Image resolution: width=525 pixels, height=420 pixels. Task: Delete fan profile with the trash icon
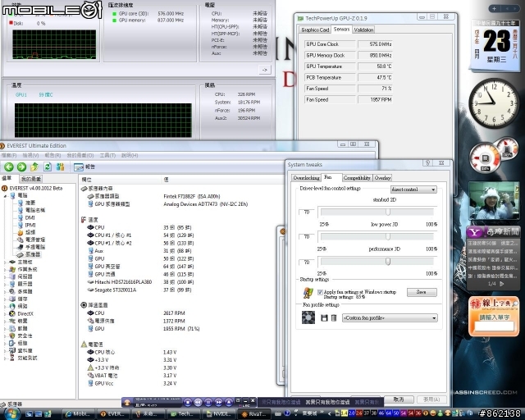click(334, 317)
